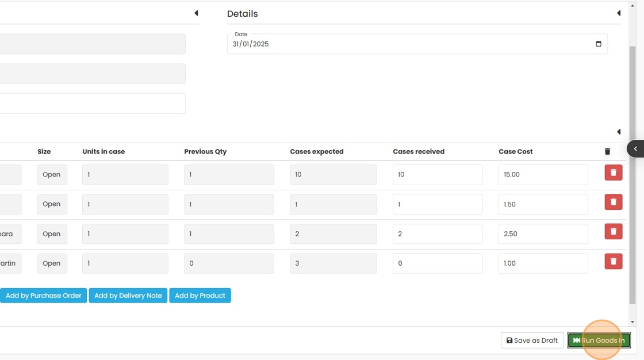This screenshot has width=644, height=360.
Task: Collapse the Details section arrow
Action: [x=619, y=13]
